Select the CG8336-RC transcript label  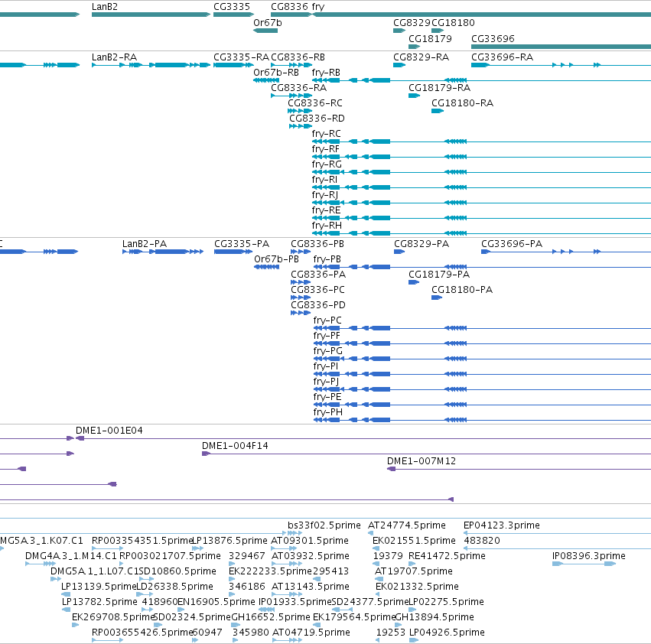(315, 103)
